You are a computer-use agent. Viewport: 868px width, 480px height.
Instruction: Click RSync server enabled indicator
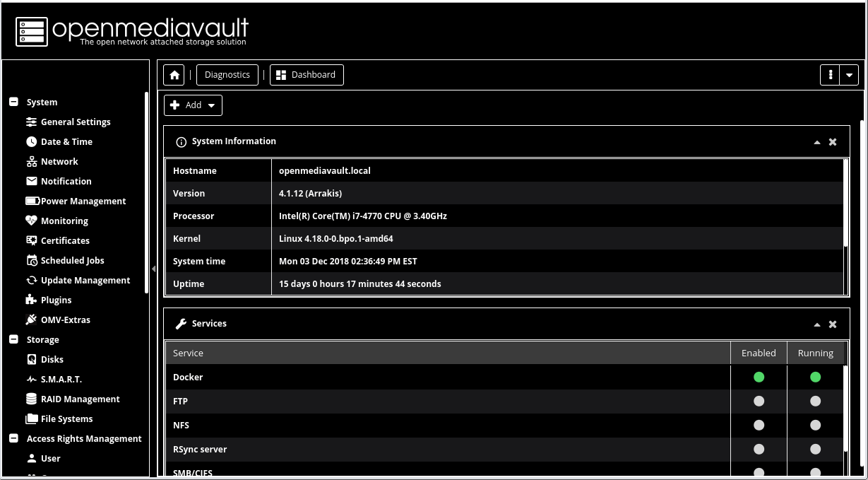click(x=759, y=449)
